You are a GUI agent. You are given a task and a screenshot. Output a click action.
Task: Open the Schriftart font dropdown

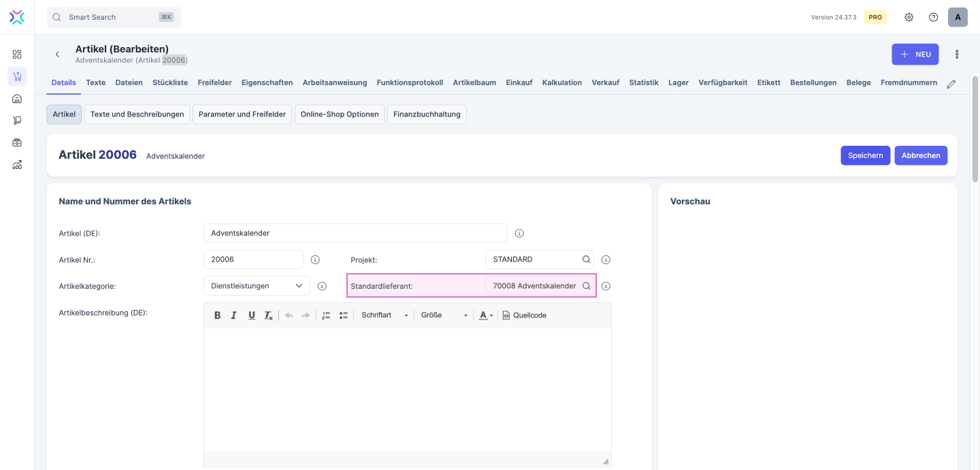click(x=385, y=315)
